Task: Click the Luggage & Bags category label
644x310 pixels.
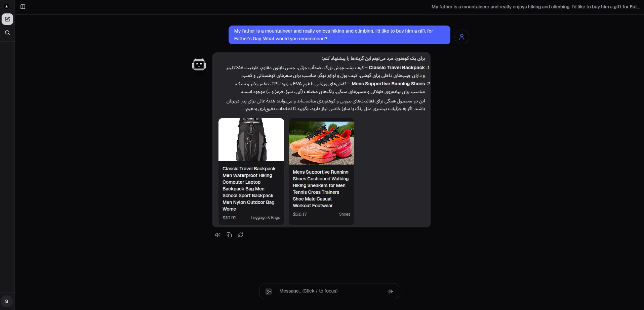Action: (265, 218)
